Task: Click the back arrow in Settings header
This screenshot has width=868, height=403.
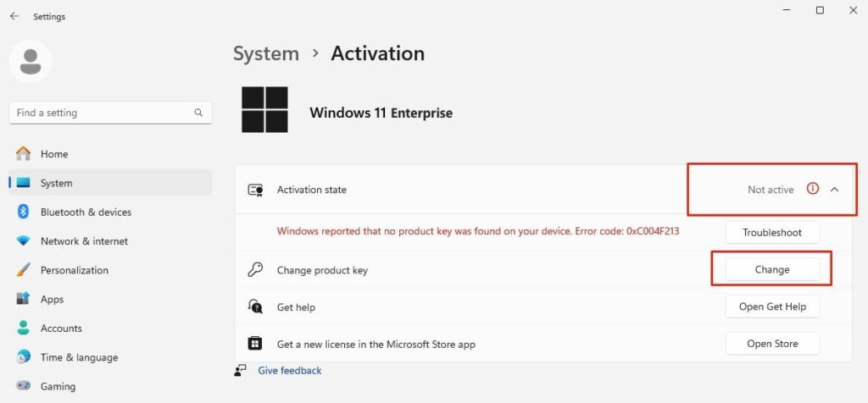Action: tap(14, 16)
